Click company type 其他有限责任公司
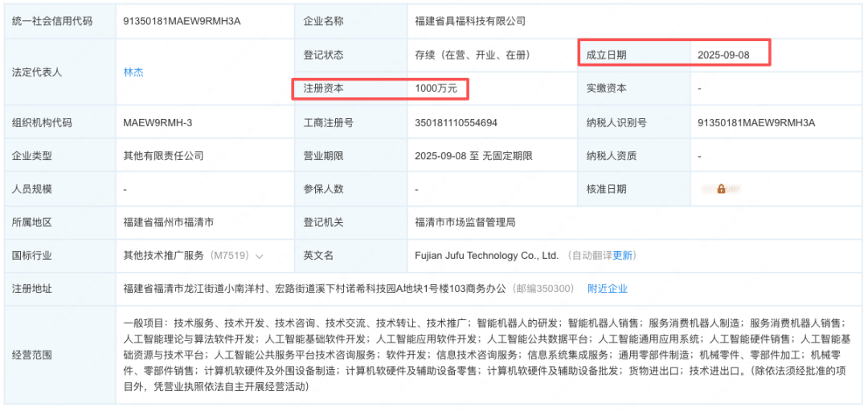Screen dimensions: 868x411 (163, 156)
